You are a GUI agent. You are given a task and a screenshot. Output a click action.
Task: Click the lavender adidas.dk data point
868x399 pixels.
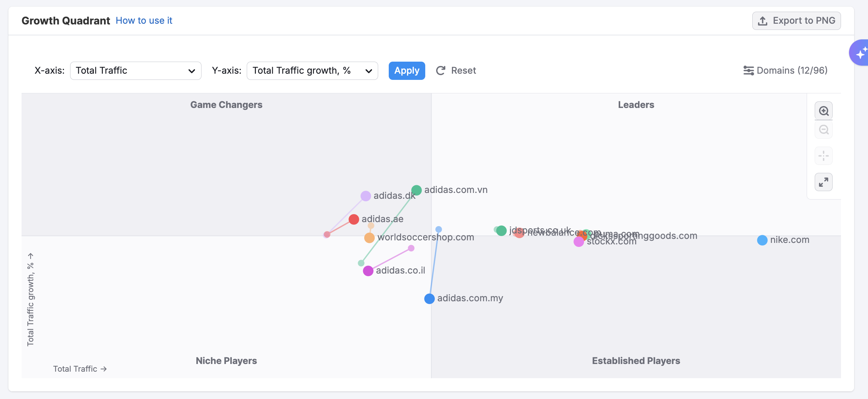(365, 196)
